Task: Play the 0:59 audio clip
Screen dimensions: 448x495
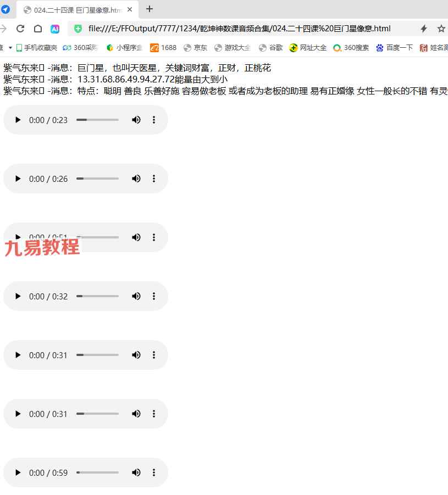Action: (x=18, y=472)
